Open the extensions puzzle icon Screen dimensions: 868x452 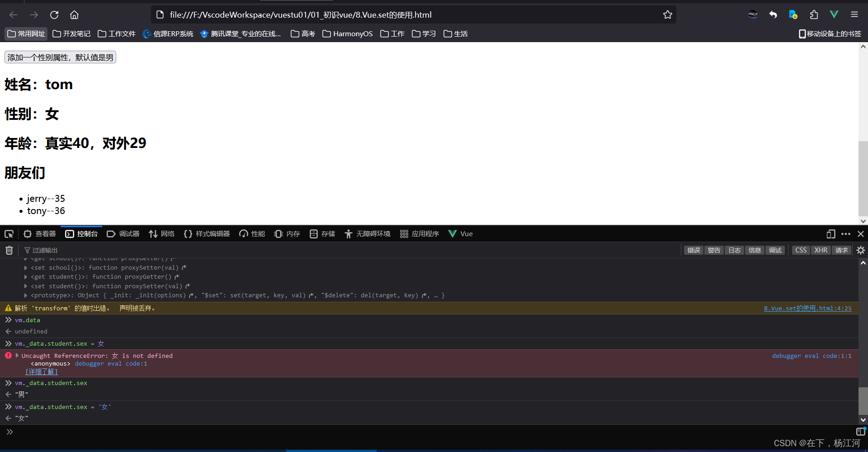point(814,15)
